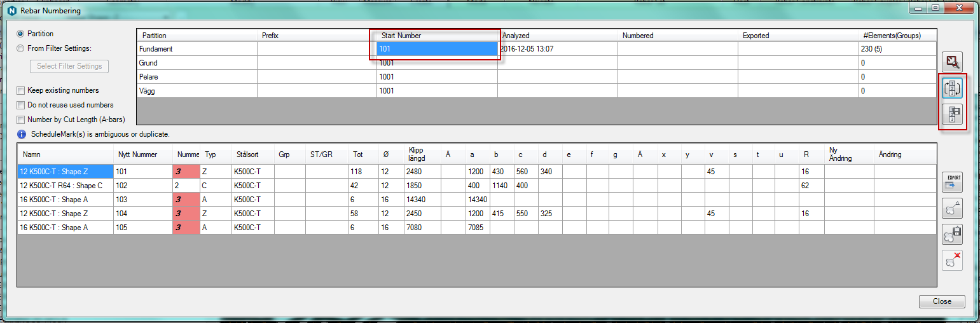Viewport: 980px width, 323px height.
Task: Enable Keep existing numbers checkbox
Action: click(22, 91)
